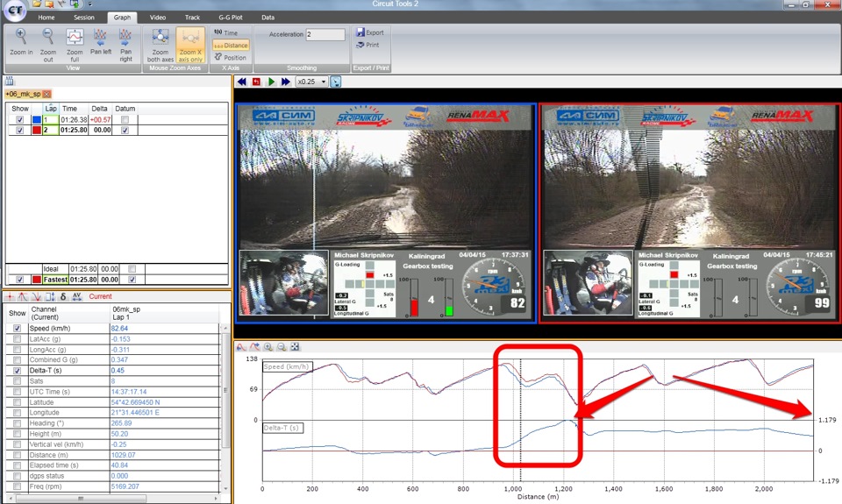Choose Zoom X axis only mode
842x504 pixels.
coord(190,45)
